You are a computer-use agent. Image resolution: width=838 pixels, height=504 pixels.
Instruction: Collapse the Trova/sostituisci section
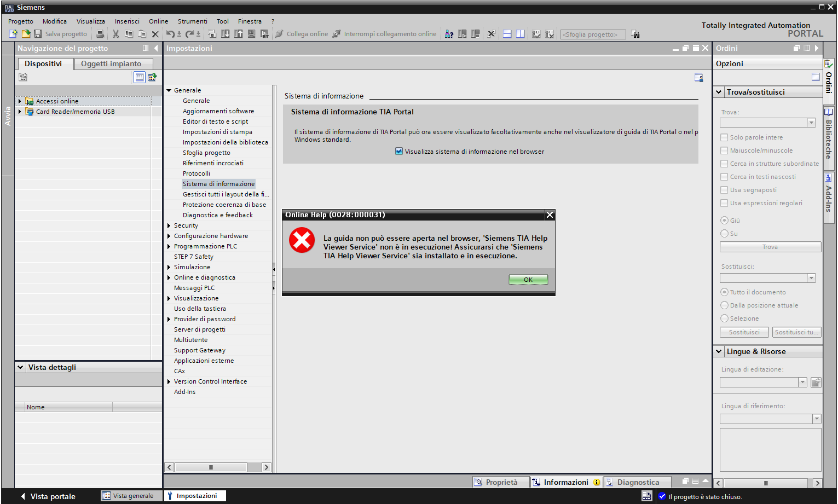pyautogui.click(x=719, y=92)
